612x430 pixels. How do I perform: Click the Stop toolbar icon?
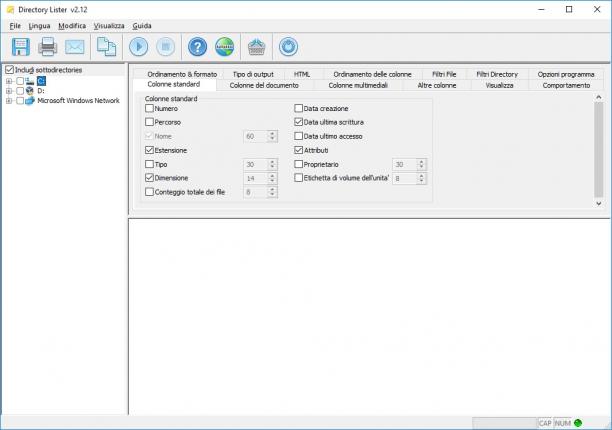(x=165, y=47)
